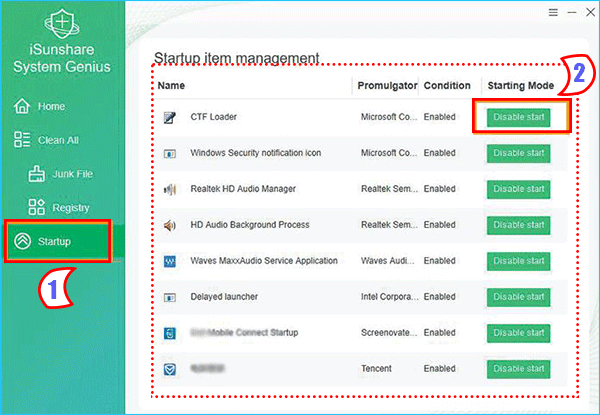Click the Waves MaxxAudio app icon

(170, 261)
